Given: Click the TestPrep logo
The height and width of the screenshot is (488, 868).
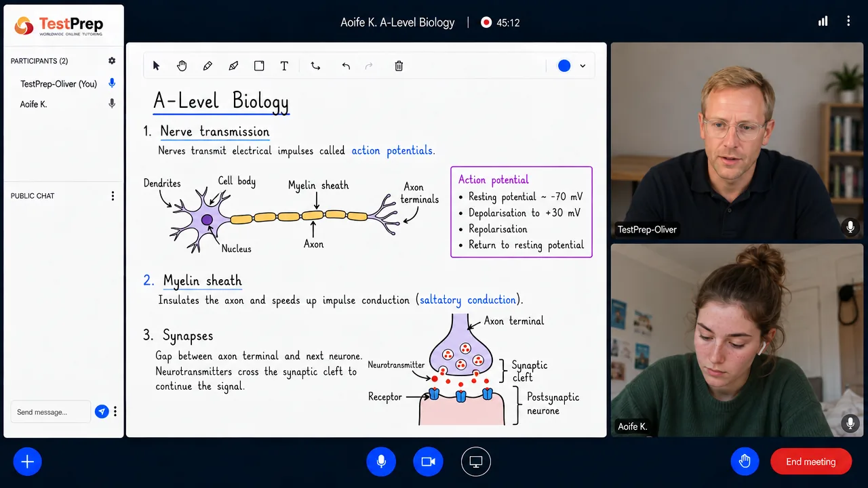Looking at the screenshot, I should 59,26.
